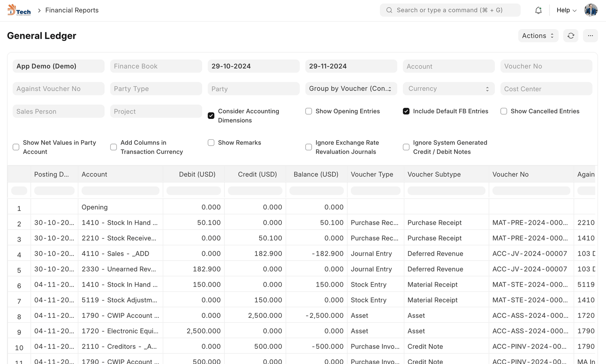Expand the Actions dropdown
The image size is (606, 364).
pyautogui.click(x=538, y=36)
